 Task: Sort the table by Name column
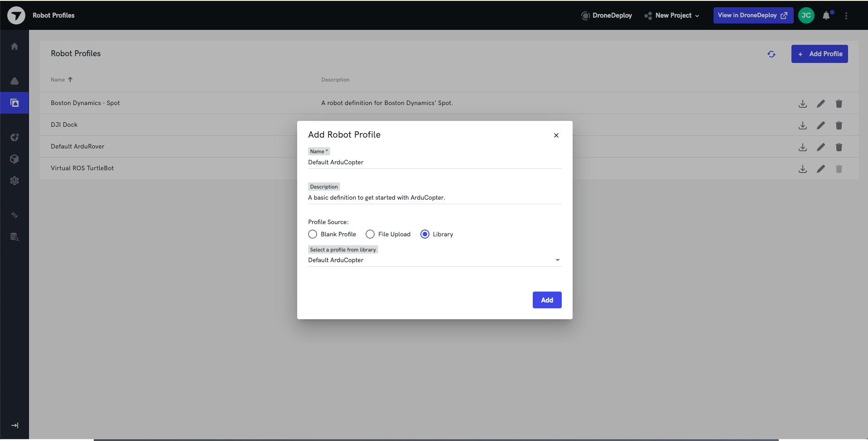click(x=62, y=80)
